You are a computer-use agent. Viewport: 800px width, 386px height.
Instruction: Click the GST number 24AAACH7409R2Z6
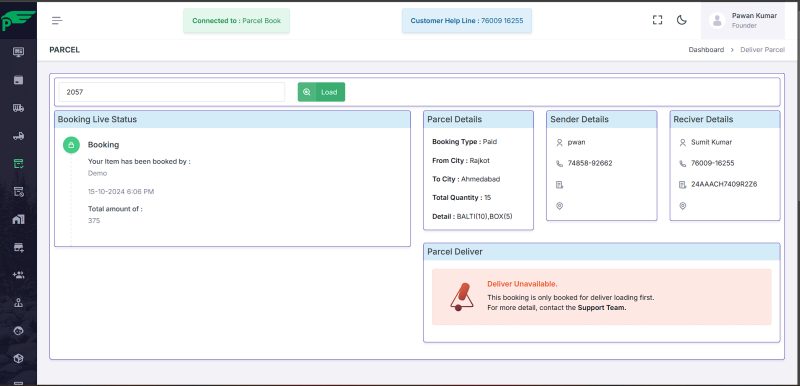click(x=724, y=184)
